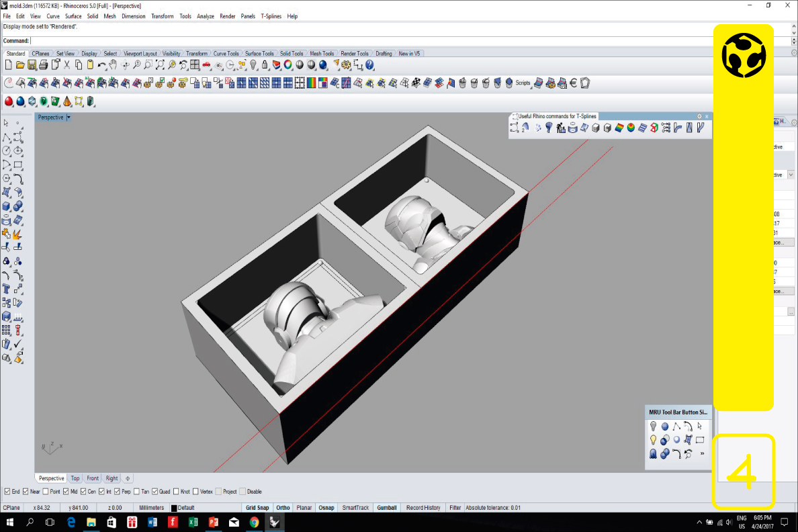The height and width of the screenshot is (532, 798).
Task: Enable the Knot osnap checkbox
Action: [176, 492]
